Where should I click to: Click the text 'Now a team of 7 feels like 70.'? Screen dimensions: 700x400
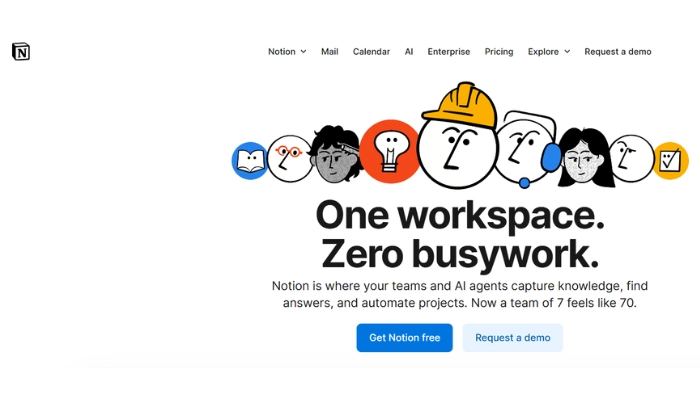coord(554,303)
